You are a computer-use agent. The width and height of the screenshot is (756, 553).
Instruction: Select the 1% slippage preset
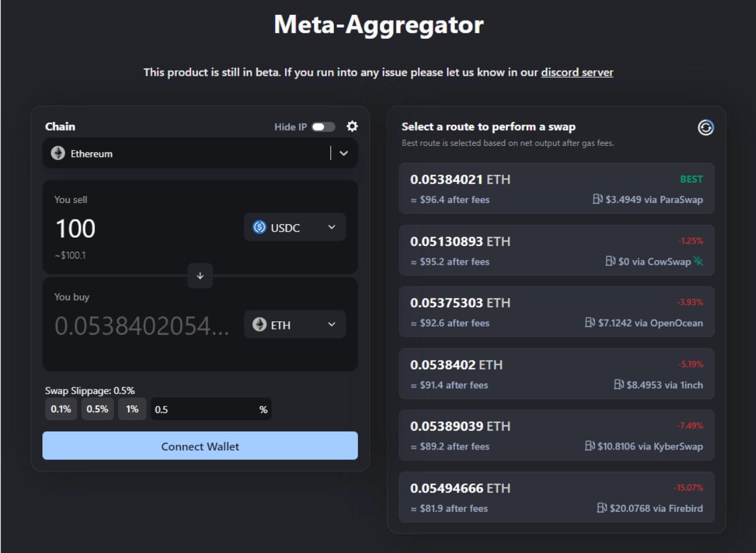point(132,409)
